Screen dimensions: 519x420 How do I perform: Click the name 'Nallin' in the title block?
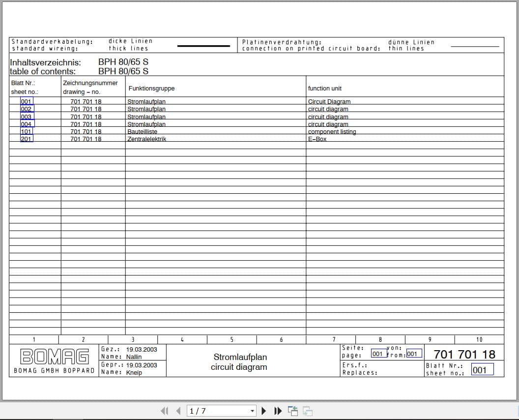[x=134, y=357]
